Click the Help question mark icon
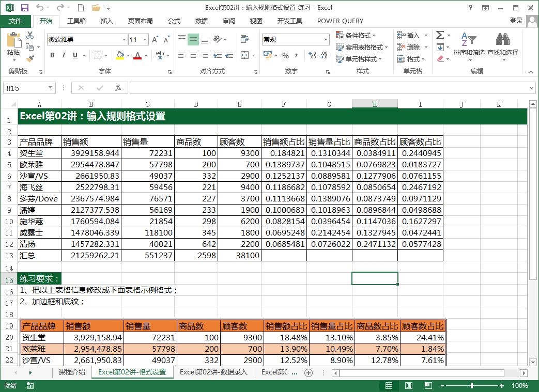The width and height of the screenshot is (539, 392). (470, 8)
